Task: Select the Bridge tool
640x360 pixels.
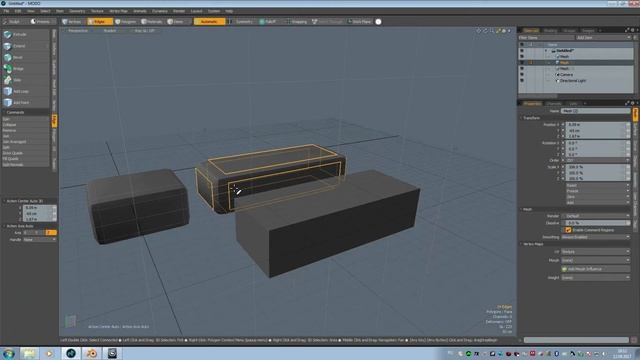Action: [x=25, y=69]
